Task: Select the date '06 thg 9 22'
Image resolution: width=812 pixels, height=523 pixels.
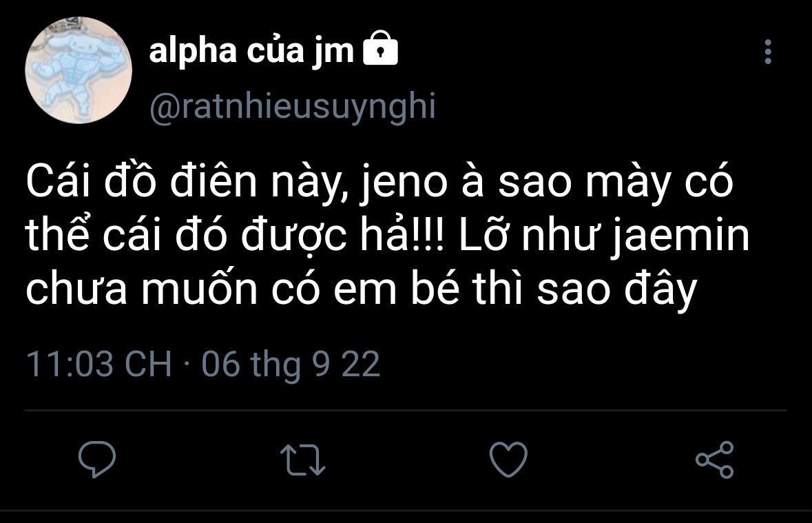Action: click(x=291, y=365)
